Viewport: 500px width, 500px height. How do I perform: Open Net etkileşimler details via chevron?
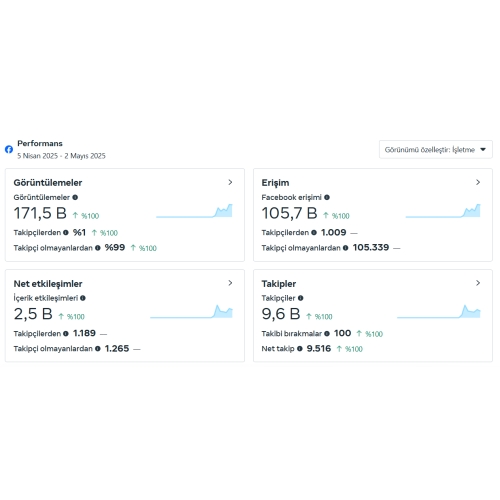[230, 283]
